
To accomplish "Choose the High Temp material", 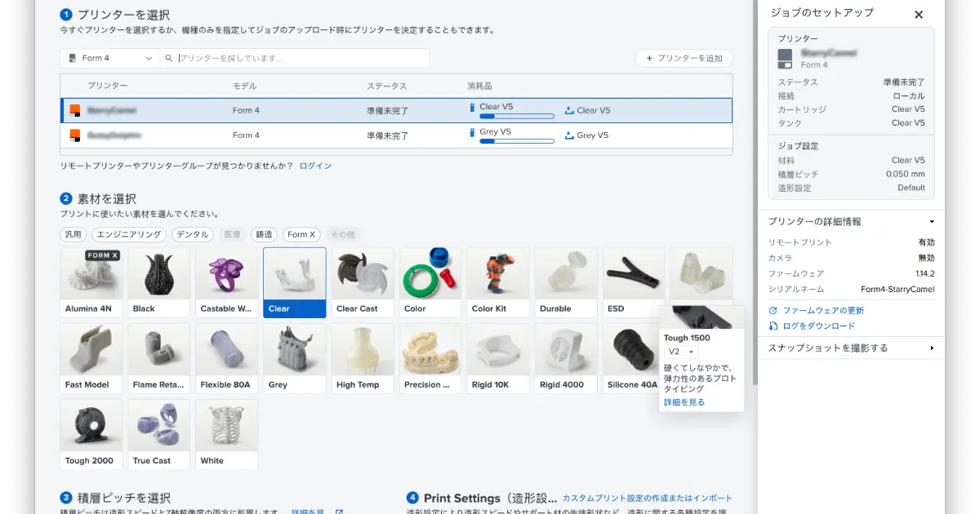I will point(363,358).
